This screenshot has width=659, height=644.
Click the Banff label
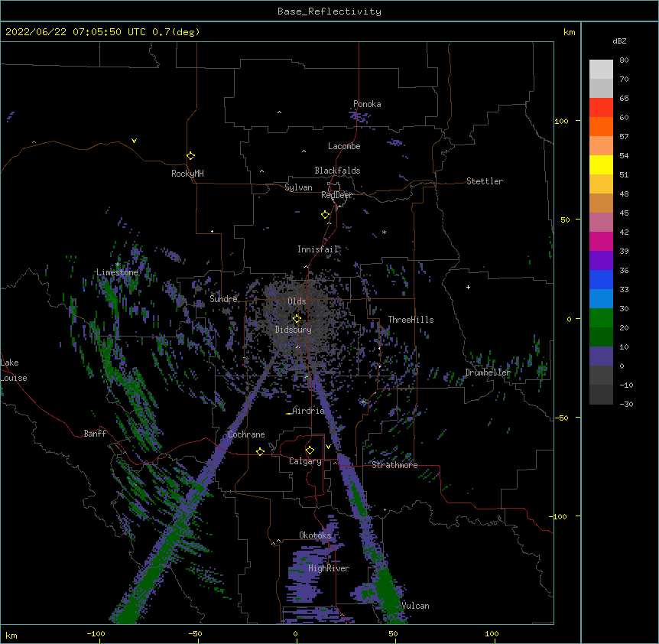[95, 434]
